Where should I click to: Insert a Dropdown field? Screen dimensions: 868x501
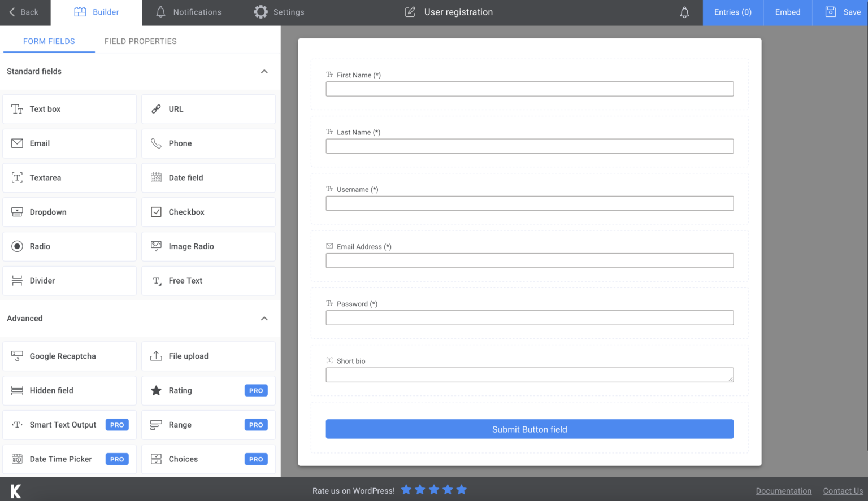pos(70,212)
